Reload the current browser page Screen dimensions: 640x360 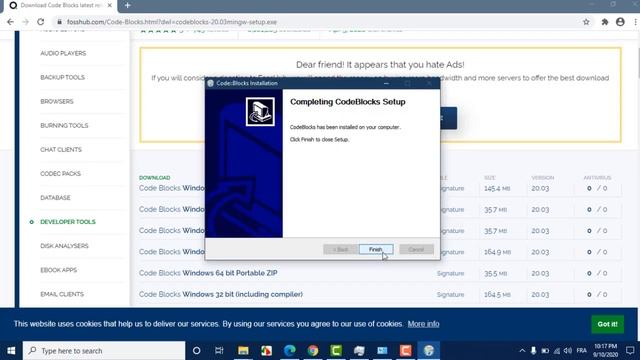pos(40,22)
